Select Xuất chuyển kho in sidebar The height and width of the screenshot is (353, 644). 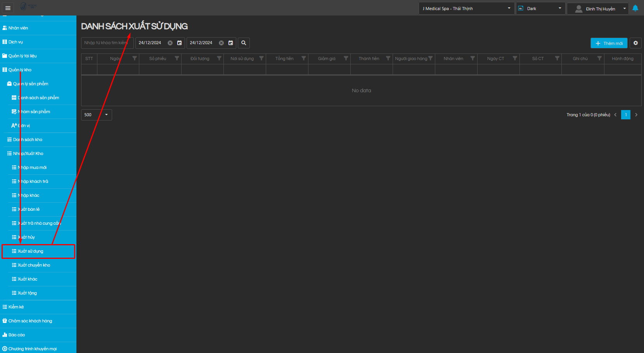tap(34, 265)
